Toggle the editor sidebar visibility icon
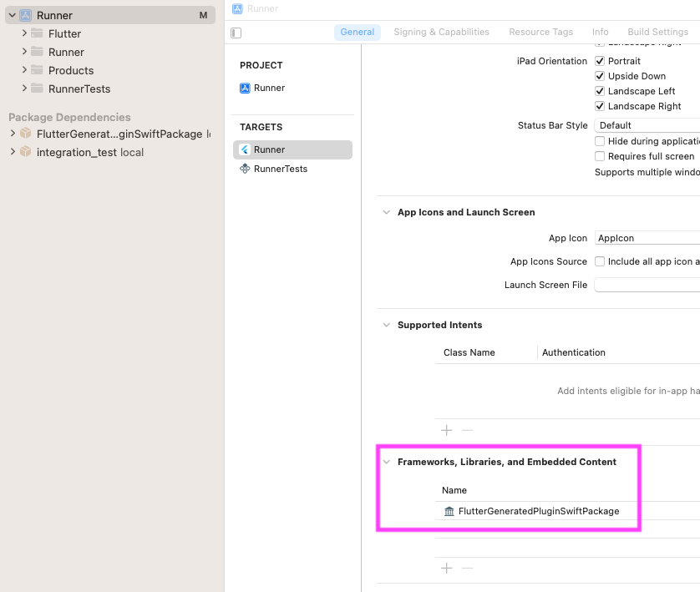700x592 pixels. [236, 32]
